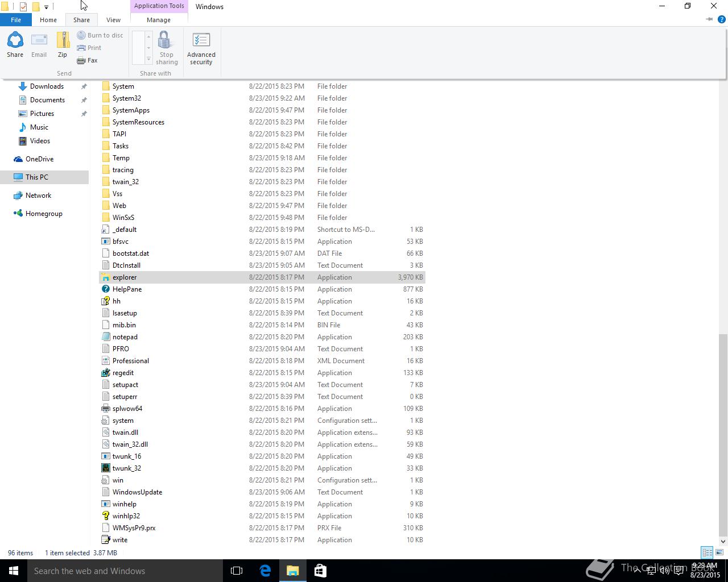Image resolution: width=728 pixels, height=582 pixels.
Task: Click the splwow64 printer icon
Action: (x=106, y=409)
